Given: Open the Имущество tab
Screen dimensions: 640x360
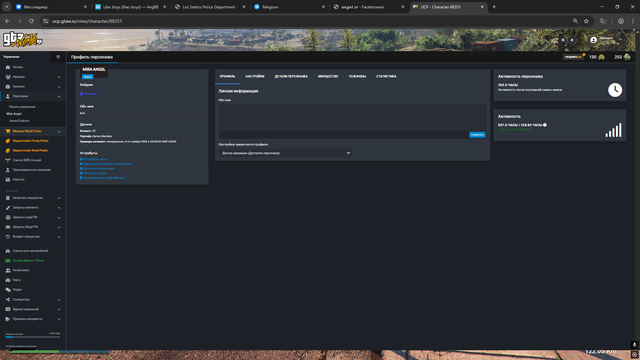Looking at the screenshot, I should [328, 76].
